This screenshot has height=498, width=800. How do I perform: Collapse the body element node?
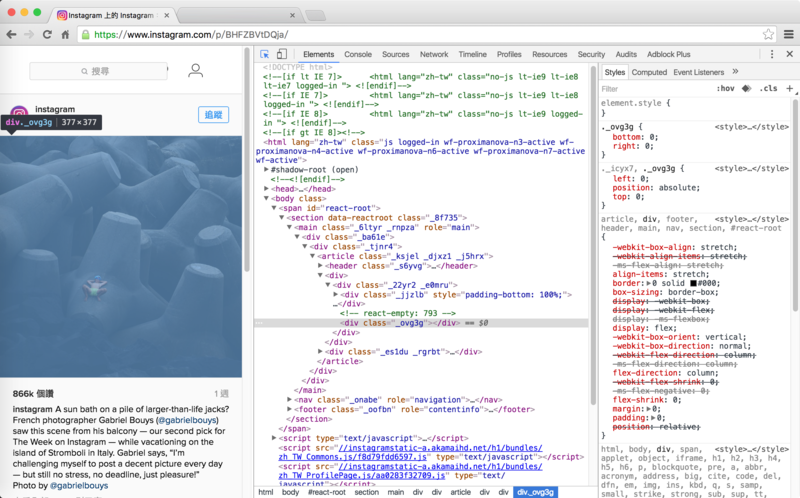click(x=266, y=198)
